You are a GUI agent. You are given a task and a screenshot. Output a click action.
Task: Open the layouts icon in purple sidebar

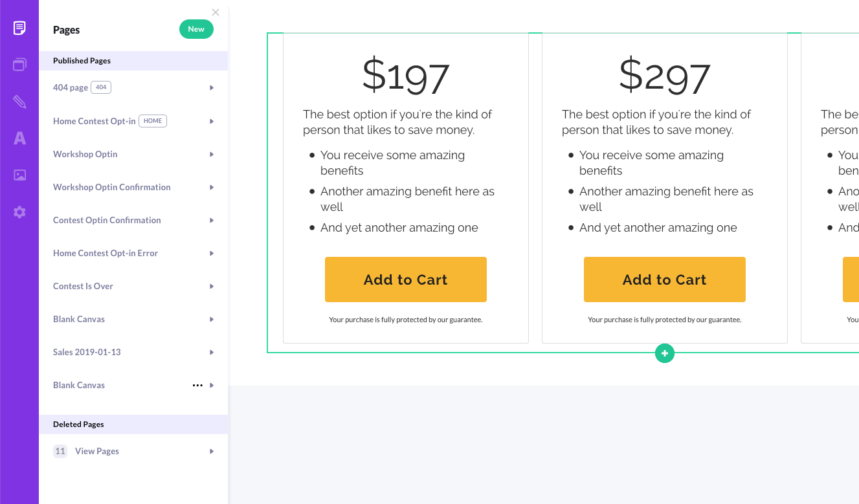pos(19,65)
